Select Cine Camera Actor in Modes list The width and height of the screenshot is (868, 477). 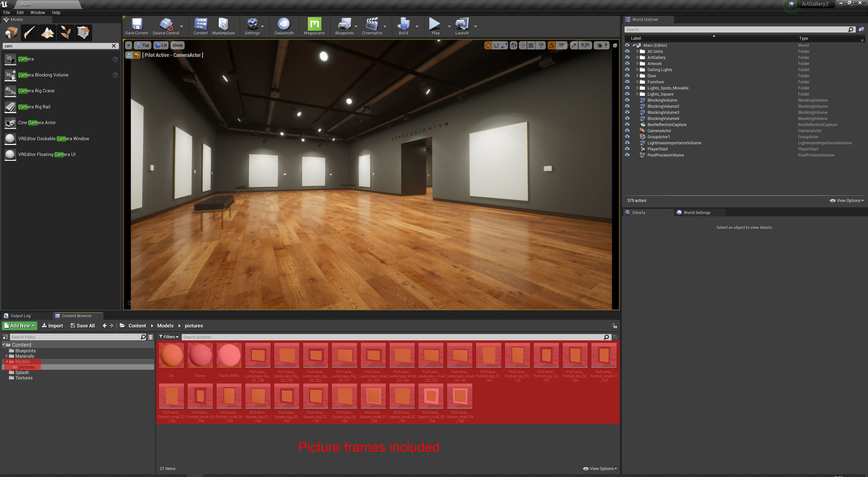click(61, 123)
